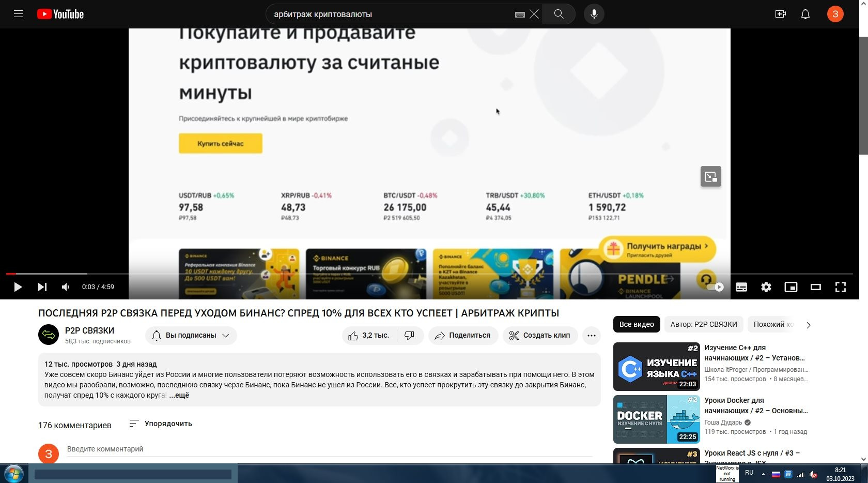Open the blue app tray icon
Screen dimensions: 868x483
click(788, 474)
